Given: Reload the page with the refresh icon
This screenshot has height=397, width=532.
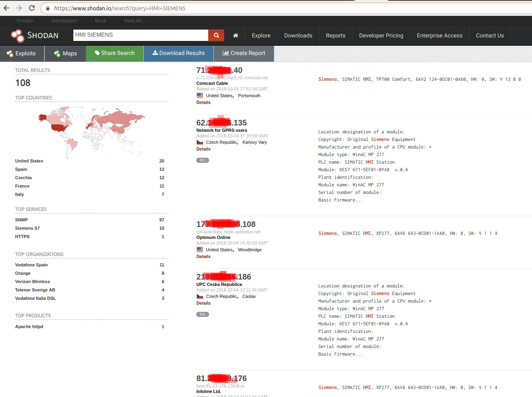Looking at the screenshot, I should click(32, 8).
